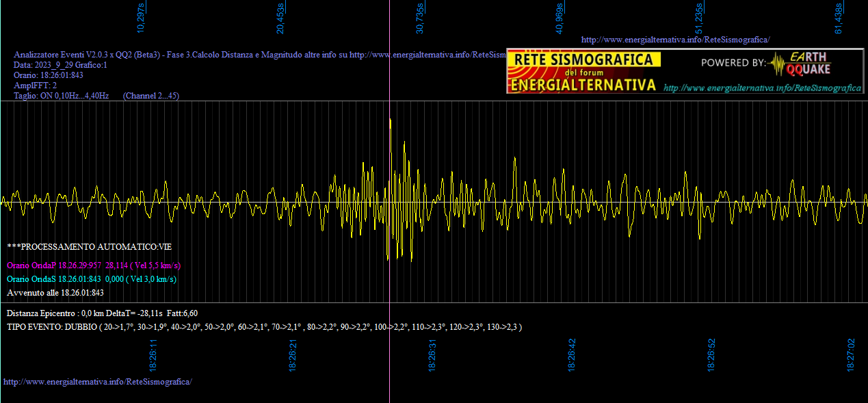
Task: Open the italic URL beneath the Earth QQuake logo
Action: click(x=763, y=88)
